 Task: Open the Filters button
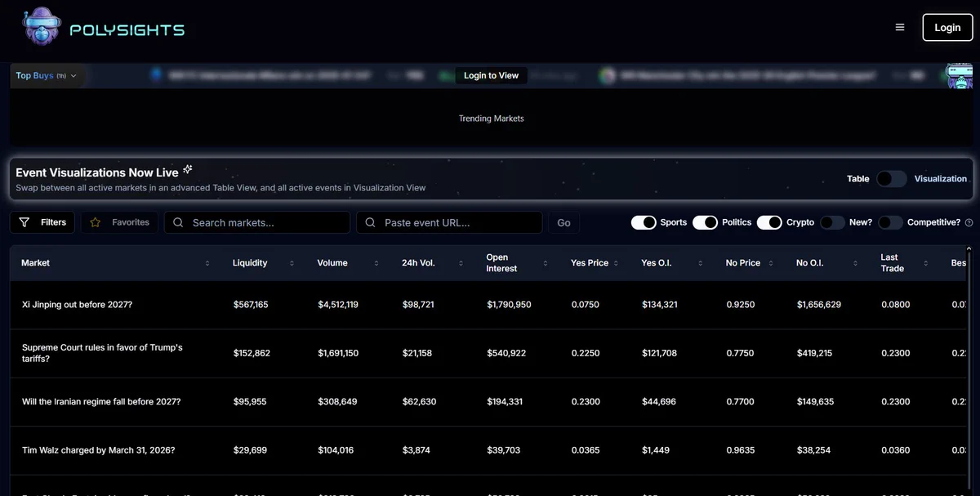click(42, 222)
